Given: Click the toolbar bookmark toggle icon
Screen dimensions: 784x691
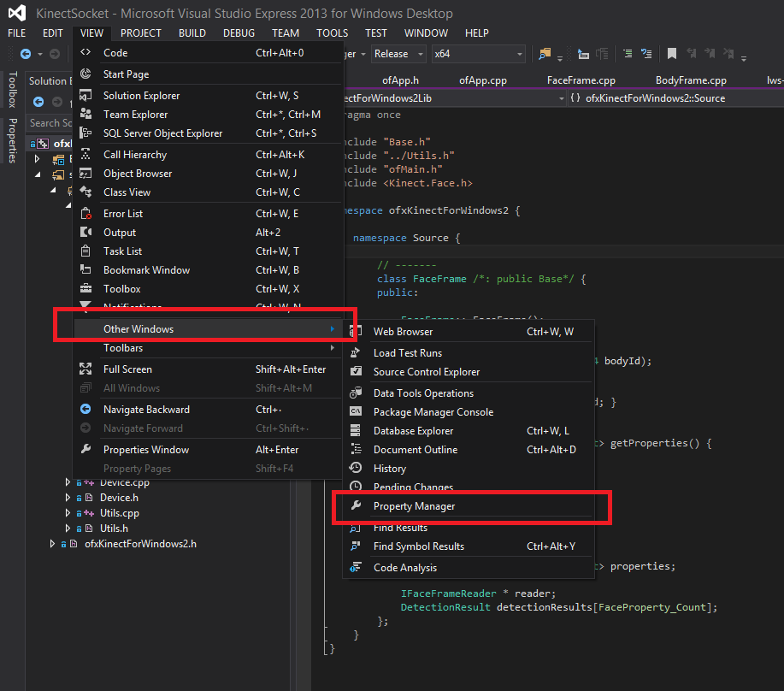Looking at the screenshot, I should 671,54.
